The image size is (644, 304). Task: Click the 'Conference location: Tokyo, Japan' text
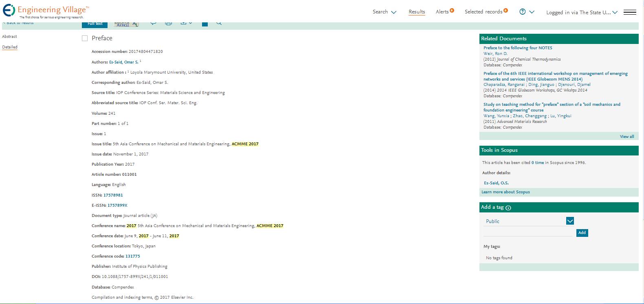point(123,246)
